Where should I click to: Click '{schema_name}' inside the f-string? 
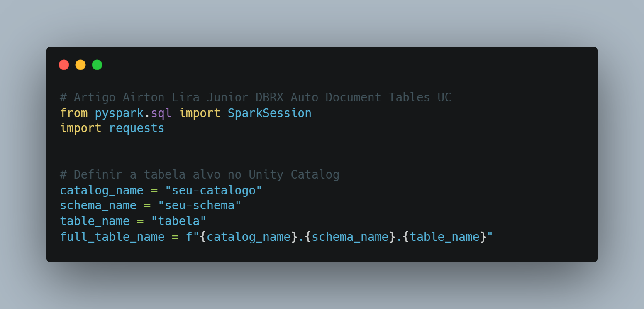(x=350, y=237)
